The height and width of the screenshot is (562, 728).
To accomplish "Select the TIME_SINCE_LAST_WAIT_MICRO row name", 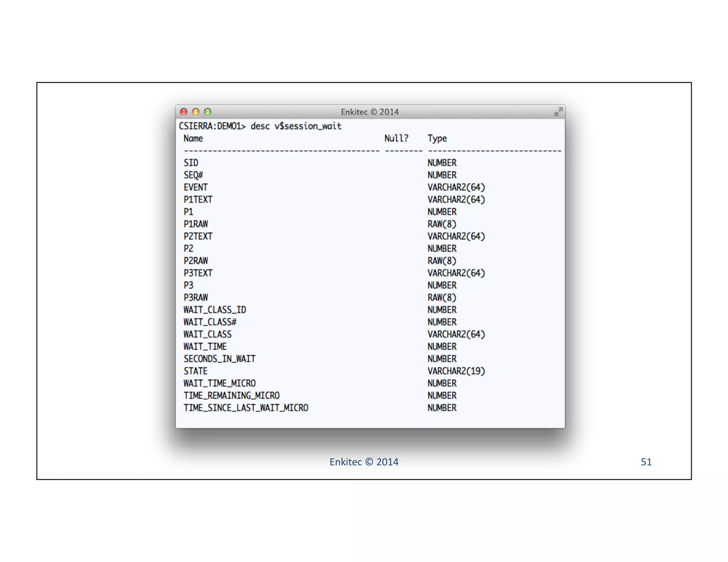I will coord(246,408).
